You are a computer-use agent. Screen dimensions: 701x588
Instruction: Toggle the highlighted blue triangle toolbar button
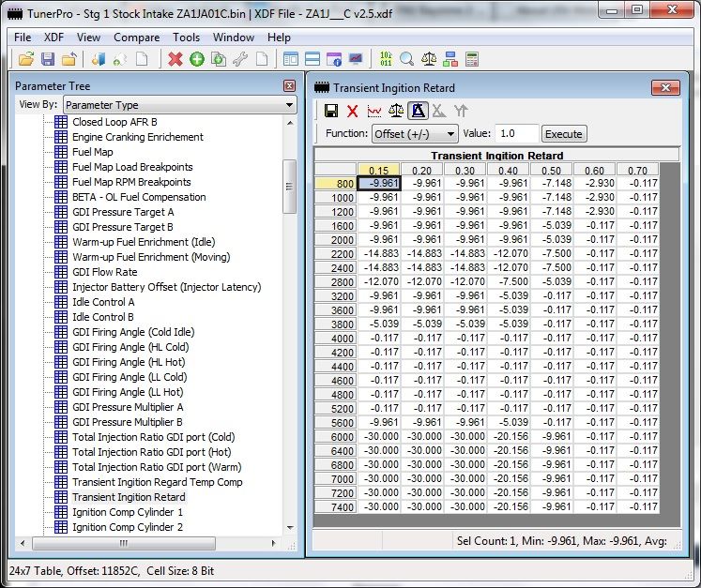coord(418,111)
